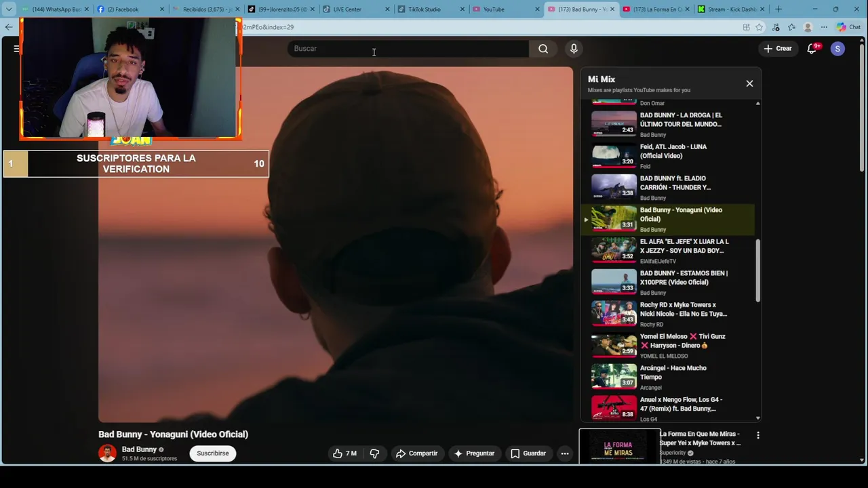Open Bad Bunny channel name link
Screen dimensions: 868x488
click(139, 449)
